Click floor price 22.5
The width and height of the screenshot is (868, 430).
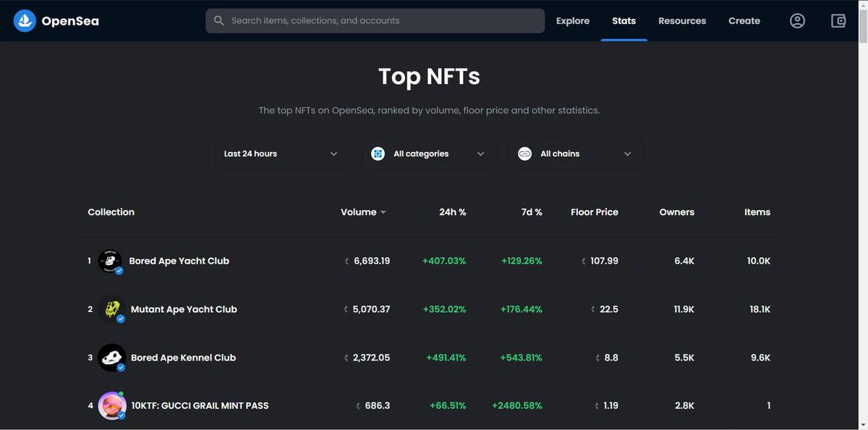(x=609, y=309)
